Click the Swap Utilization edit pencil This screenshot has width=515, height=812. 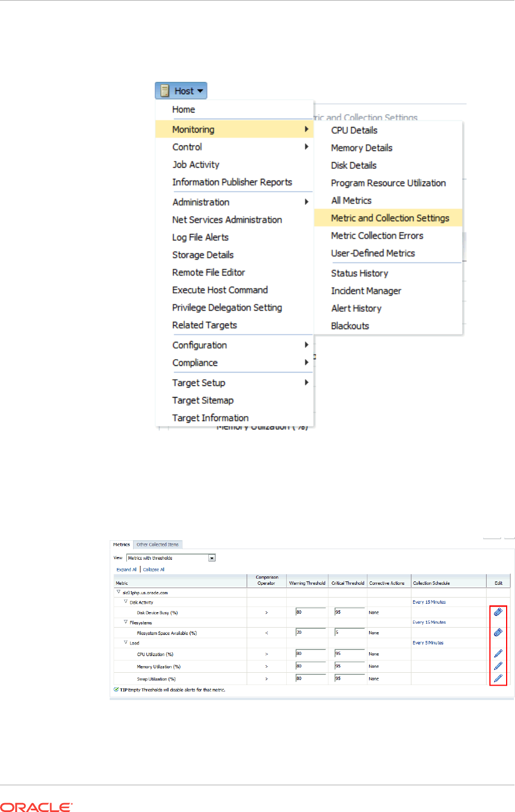point(498,678)
